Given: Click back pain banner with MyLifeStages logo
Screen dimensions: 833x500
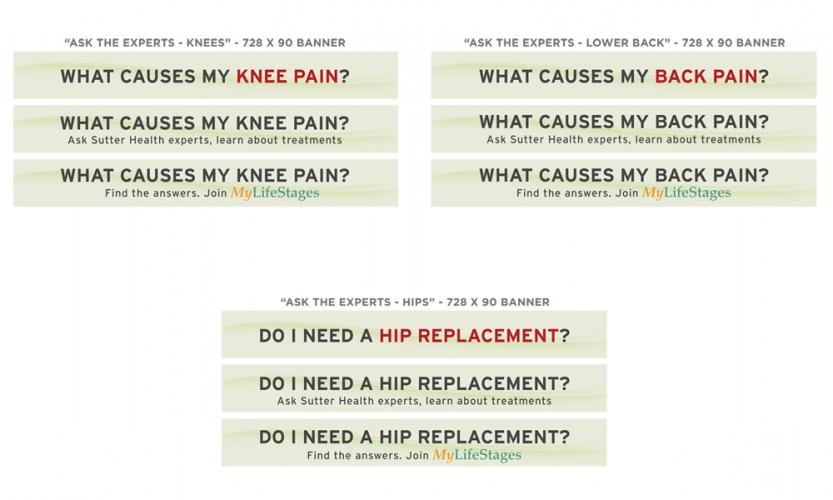Looking at the screenshot, I should tap(624, 183).
